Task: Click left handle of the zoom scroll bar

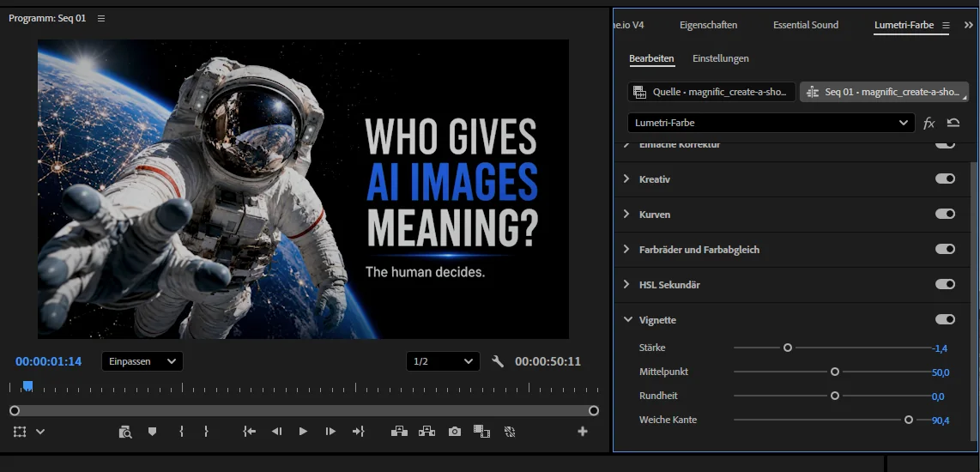Action: point(15,411)
